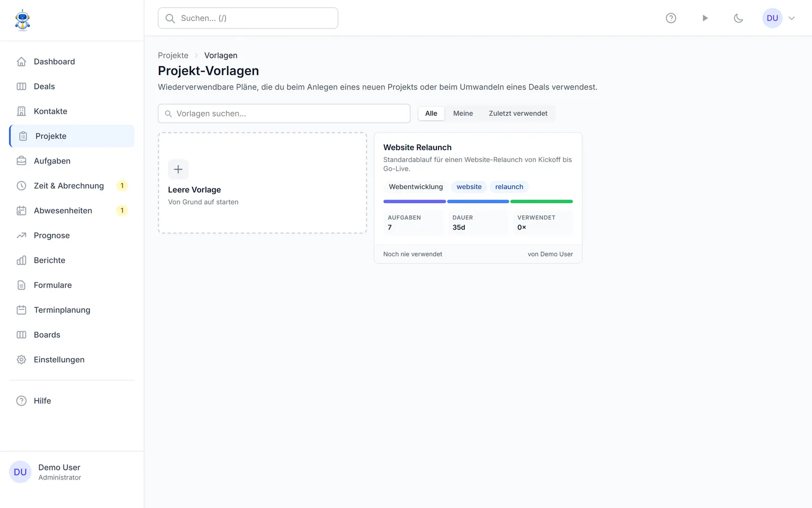Switch to the Meine filter tab
812x508 pixels.
pos(463,113)
